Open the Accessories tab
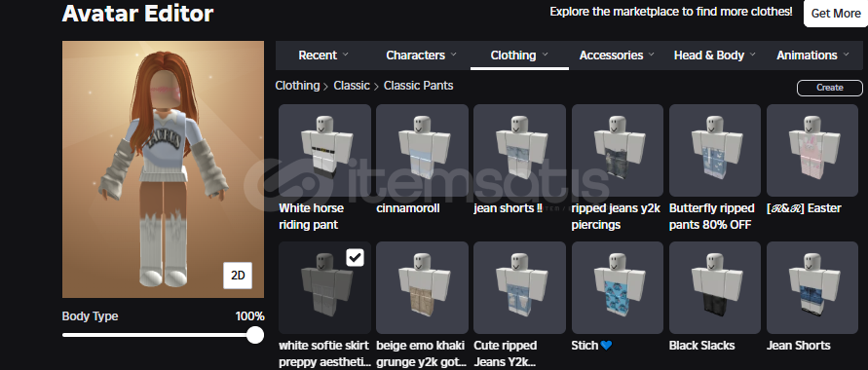Viewport: 868px width, 370px height. point(617,55)
